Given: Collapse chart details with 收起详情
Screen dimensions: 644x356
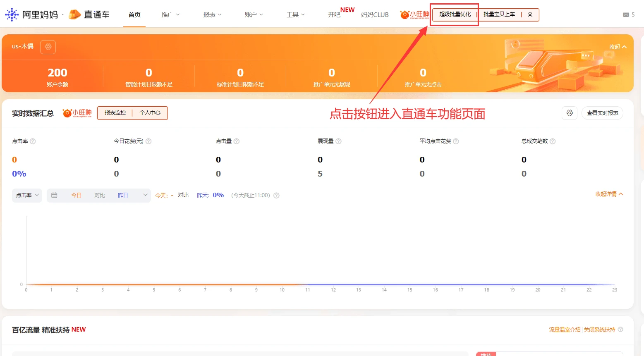Looking at the screenshot, I should 609,194.
